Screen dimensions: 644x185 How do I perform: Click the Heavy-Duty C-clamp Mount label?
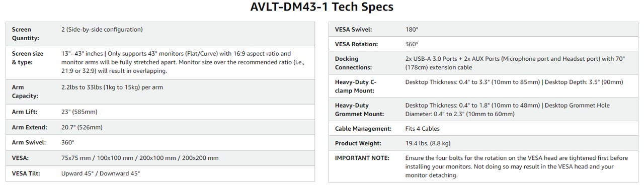[356, 86]
